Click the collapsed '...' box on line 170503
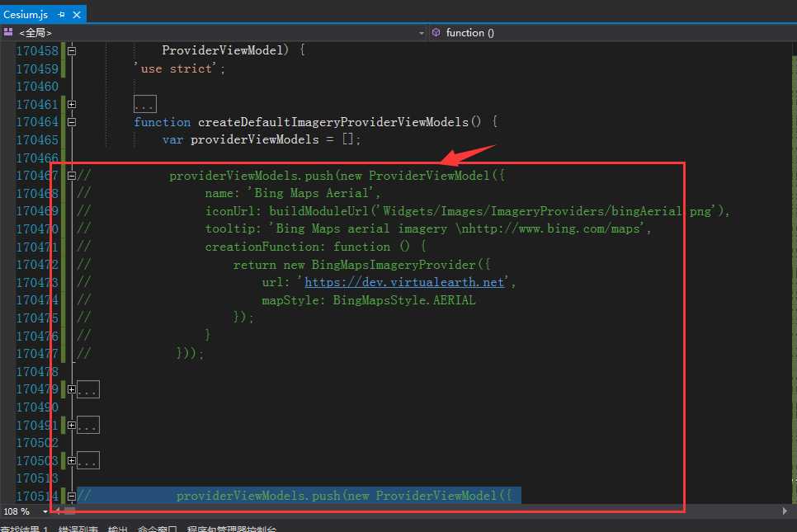The image size is (797, 532). [x=88, y=461]
